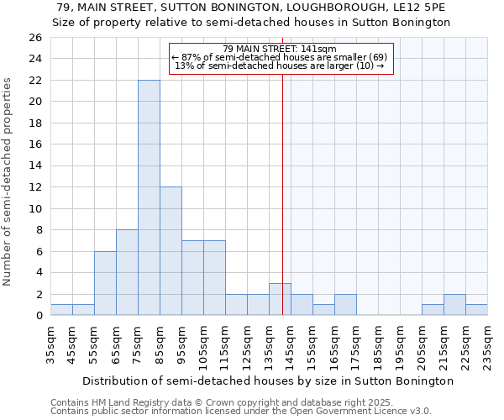Click the bar of height 3 at 135sqm
Screen dimensions: 504x420
[281, 299]
